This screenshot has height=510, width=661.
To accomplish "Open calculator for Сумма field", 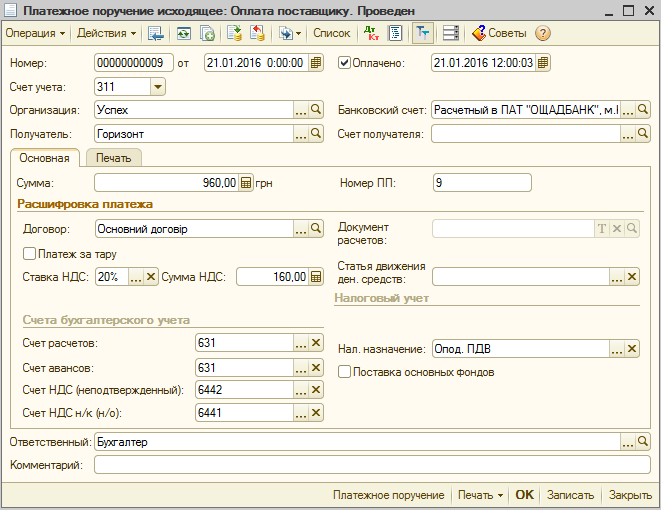I will [246, 183].
